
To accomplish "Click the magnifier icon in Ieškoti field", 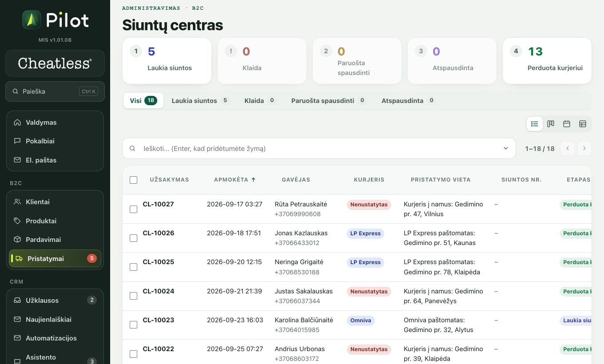I will (132, 148).
